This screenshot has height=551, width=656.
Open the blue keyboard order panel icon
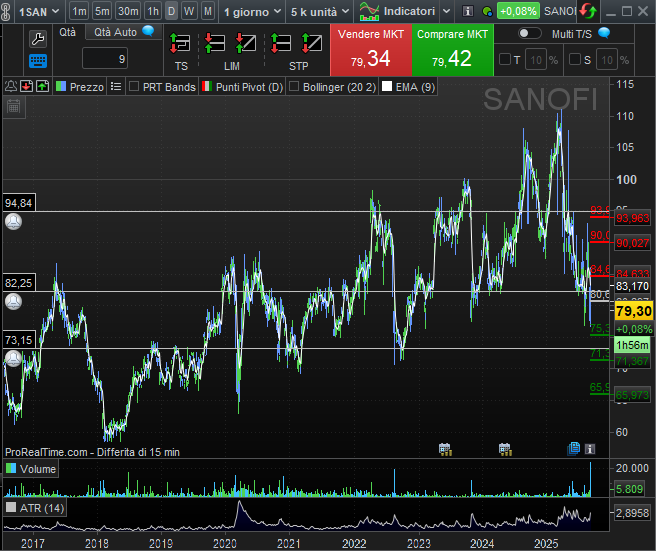pyautogui.click(x=37, y=61)
